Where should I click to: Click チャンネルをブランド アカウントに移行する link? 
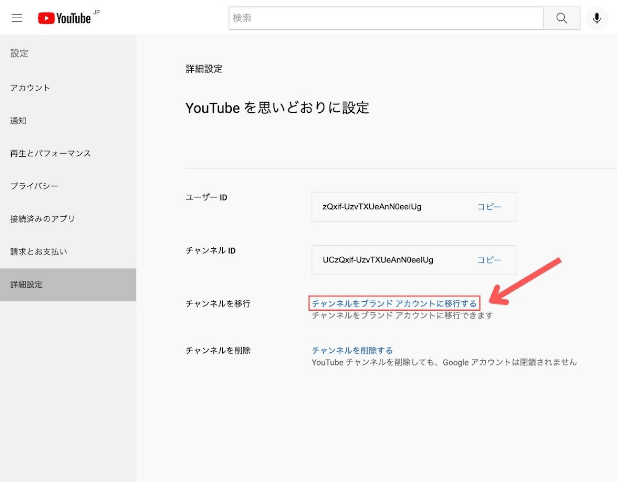394,303
